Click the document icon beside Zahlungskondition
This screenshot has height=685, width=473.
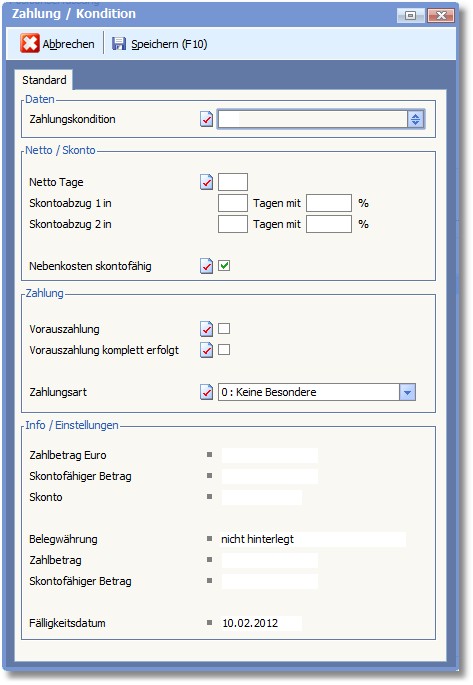click(207, 119)
